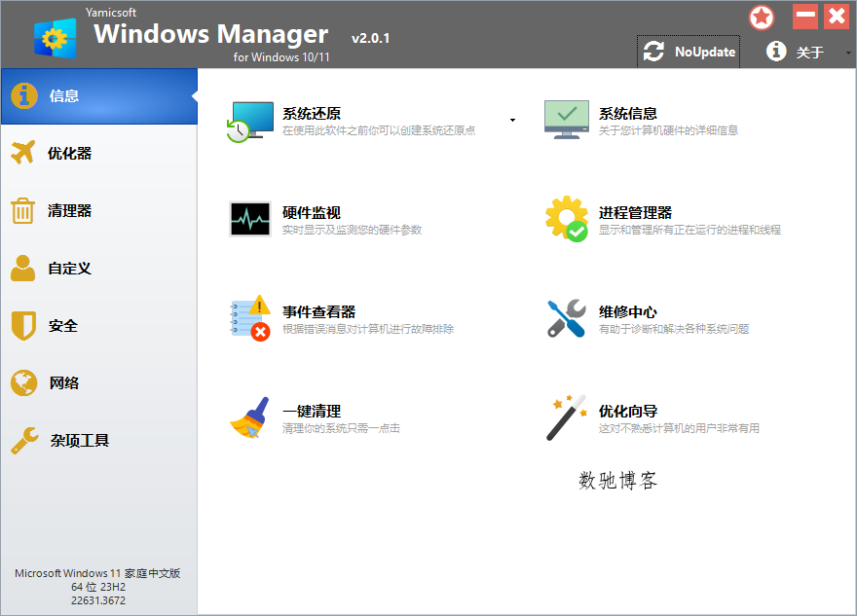Switch to the 安全 tab label
This screenshot has width=857, height=616.
pyautogui.click(x=63, y=326)
